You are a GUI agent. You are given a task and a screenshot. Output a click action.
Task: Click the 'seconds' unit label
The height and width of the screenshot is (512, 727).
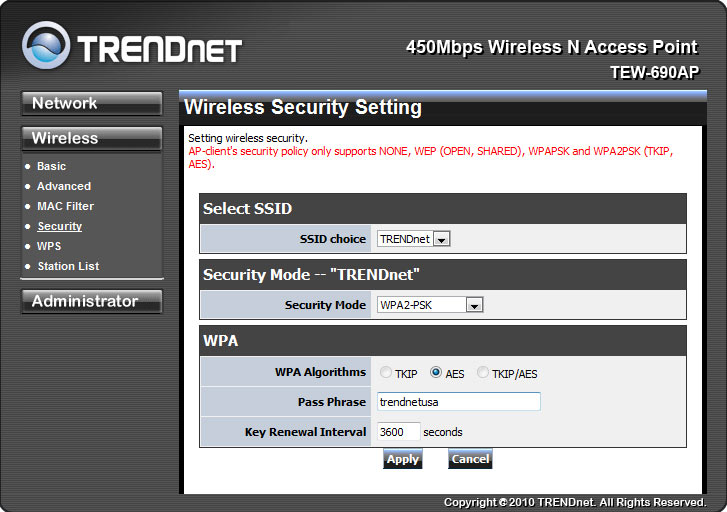443,432
